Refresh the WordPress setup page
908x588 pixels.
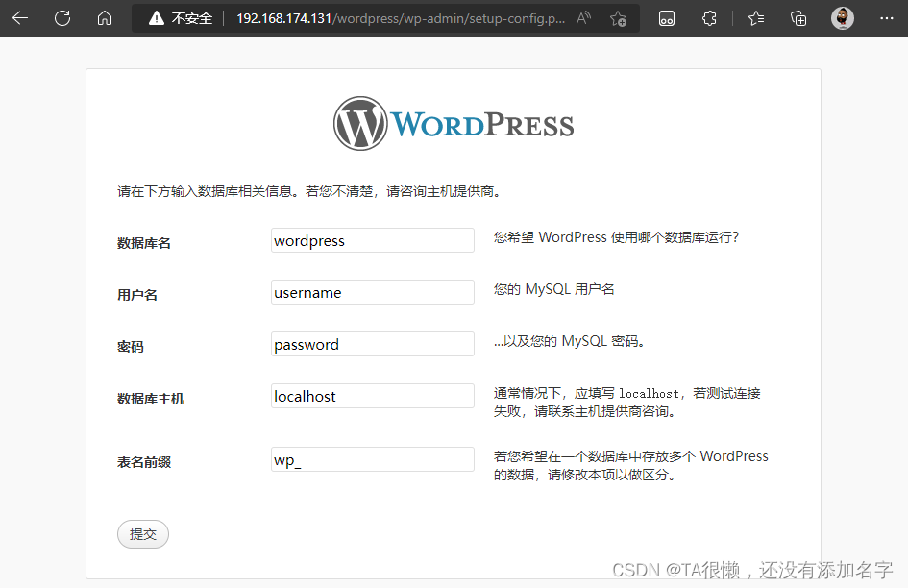coord(61,17)
